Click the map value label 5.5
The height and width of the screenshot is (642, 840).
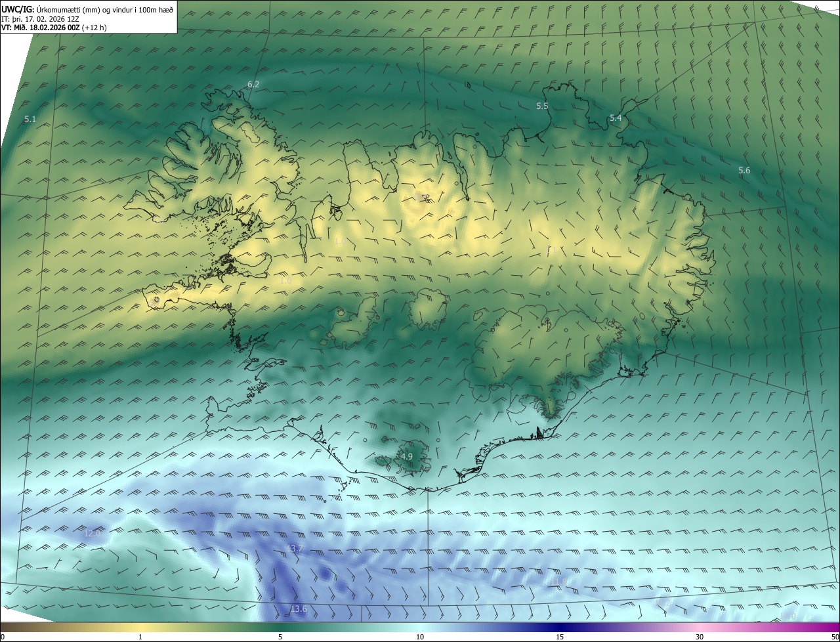click(542, 106)
